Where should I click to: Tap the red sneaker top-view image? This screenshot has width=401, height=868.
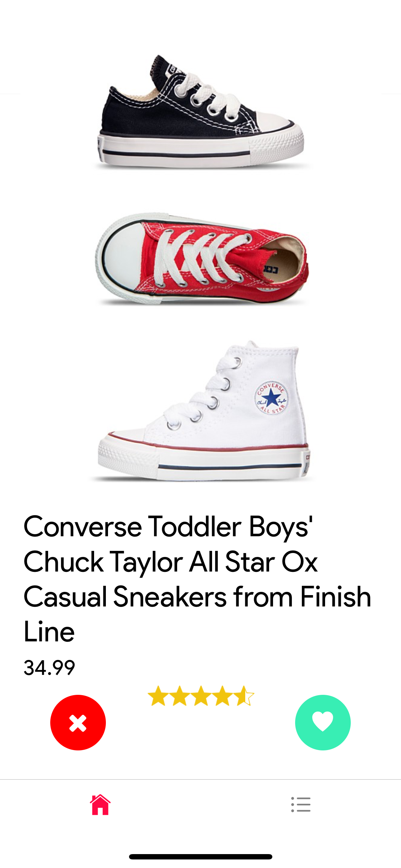click(201, 259)
